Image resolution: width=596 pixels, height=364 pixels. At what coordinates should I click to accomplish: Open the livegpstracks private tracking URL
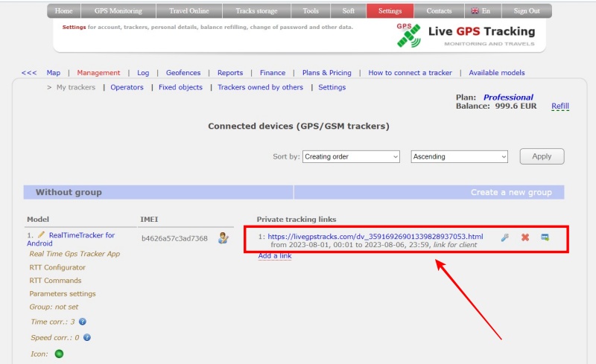375,237
